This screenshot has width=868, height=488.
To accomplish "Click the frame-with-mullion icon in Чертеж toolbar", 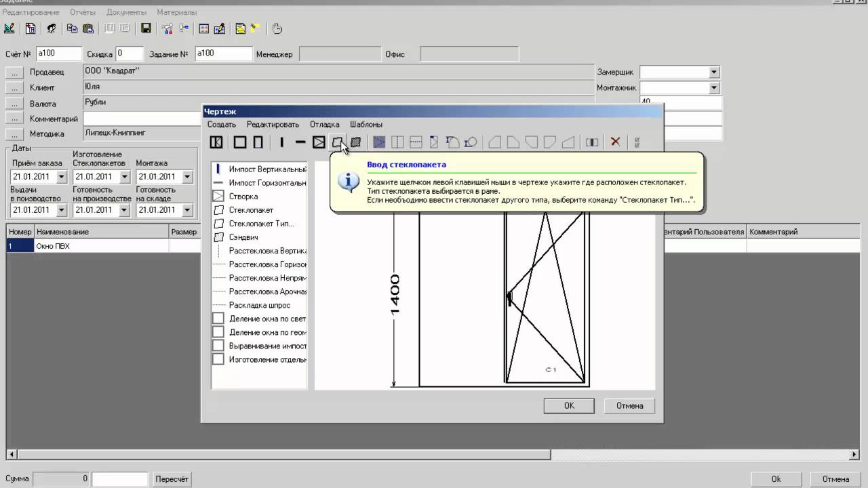I will click(x=216, y=142).
